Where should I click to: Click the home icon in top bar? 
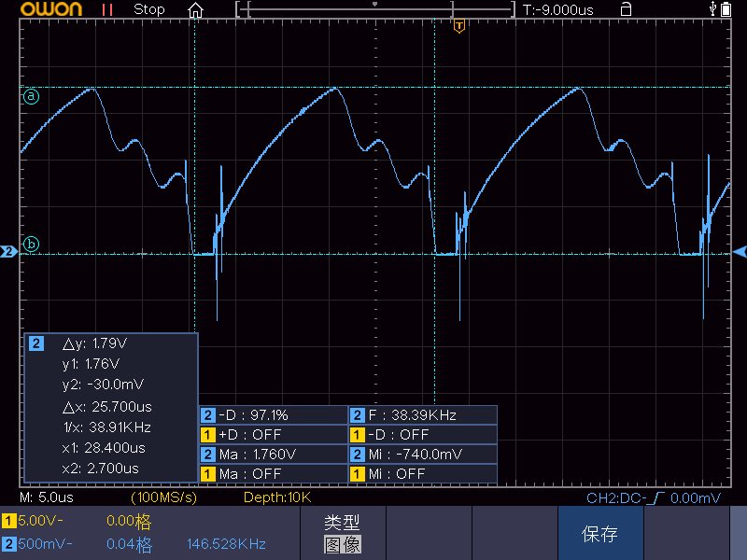pyautogui.click(x=195, y=10)
